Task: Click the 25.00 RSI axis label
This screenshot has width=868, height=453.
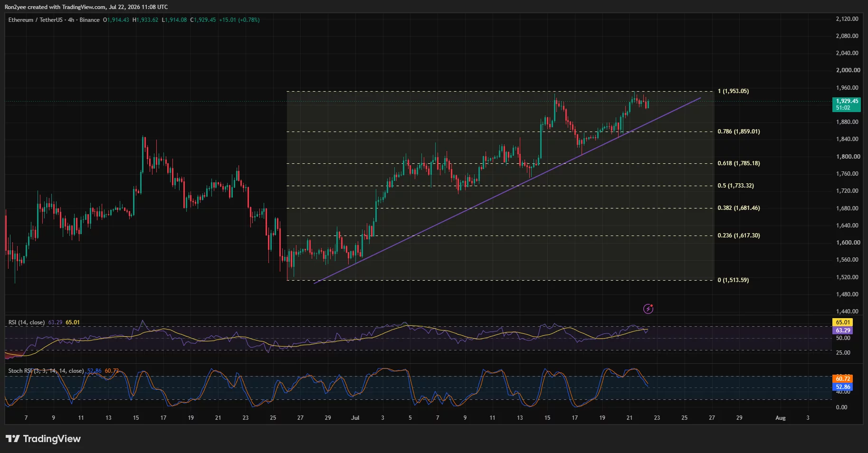Action: coord(843,353)
